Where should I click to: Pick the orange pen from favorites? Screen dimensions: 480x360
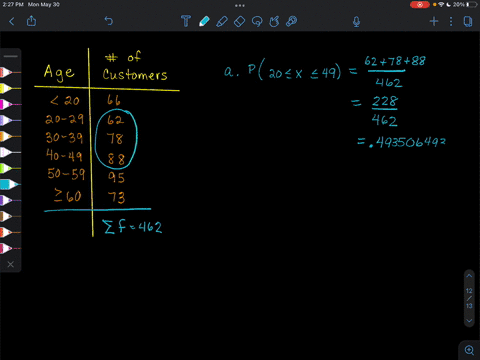click(10, 136)
